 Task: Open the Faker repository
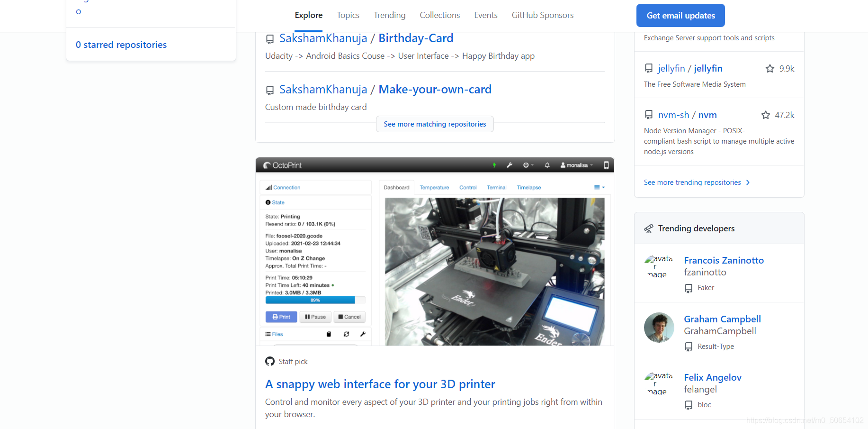pyautogui.click(x=706, y=288)
